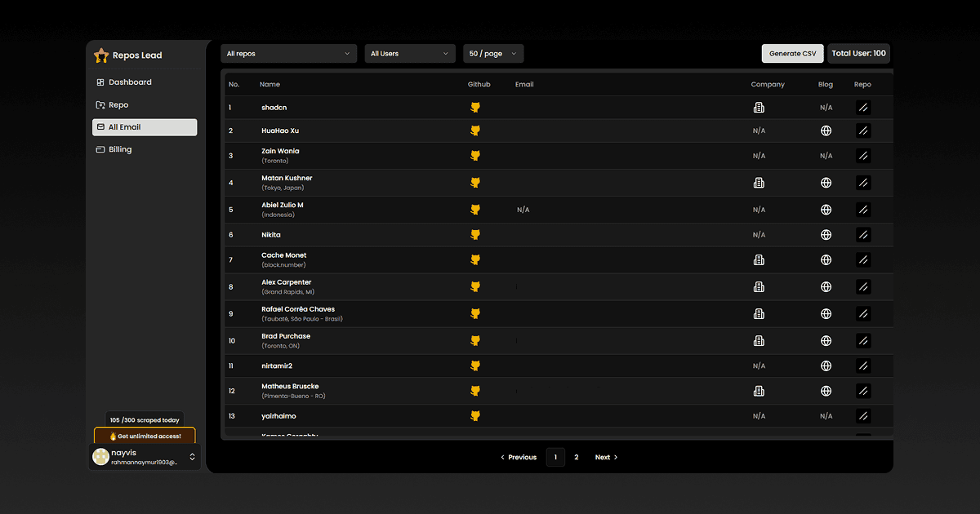Image resolution: width=980 pixels, height=514 pixels.
Task: Open shadcn's GitHub profile icon
Action: click(474, 107)
